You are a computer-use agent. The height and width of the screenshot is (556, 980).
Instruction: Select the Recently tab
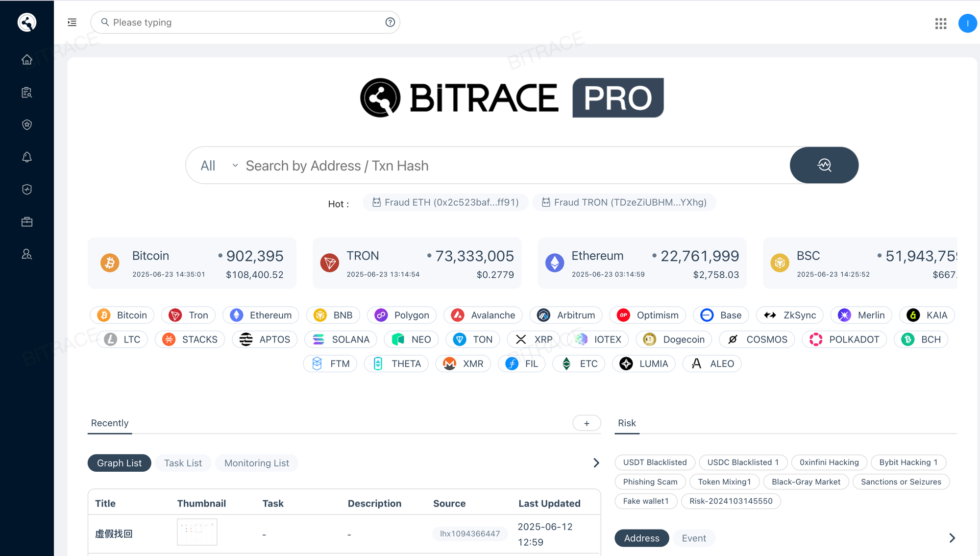[x=110, y=423]
